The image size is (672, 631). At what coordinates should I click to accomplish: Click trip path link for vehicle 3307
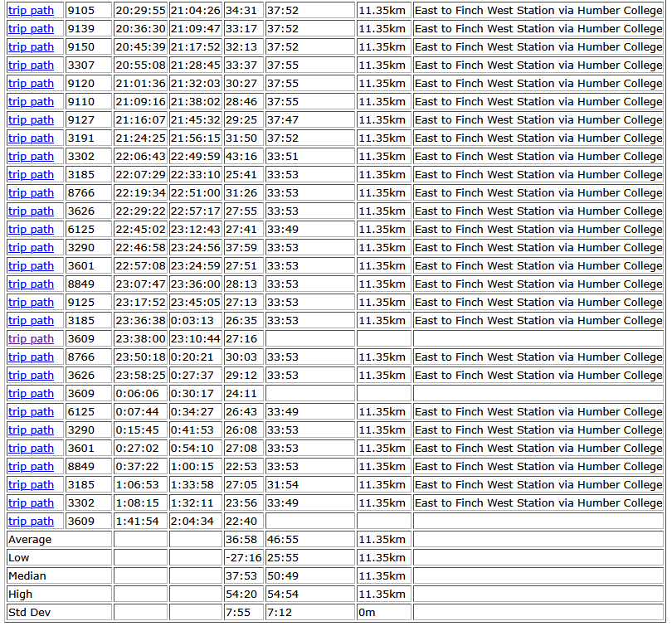[31, 66]
